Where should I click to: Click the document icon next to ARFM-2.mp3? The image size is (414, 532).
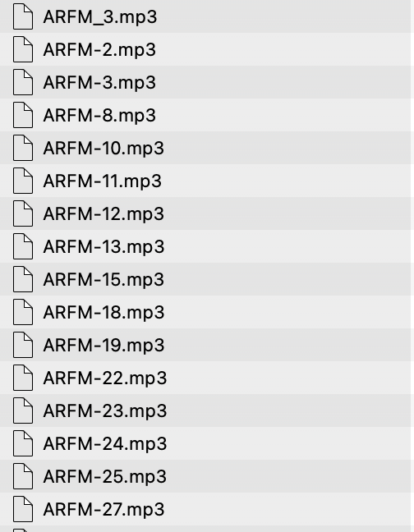pos(23,49)
